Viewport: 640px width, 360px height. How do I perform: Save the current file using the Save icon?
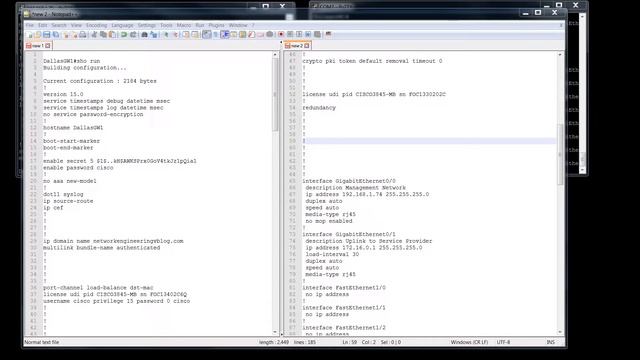click(47, 35)
